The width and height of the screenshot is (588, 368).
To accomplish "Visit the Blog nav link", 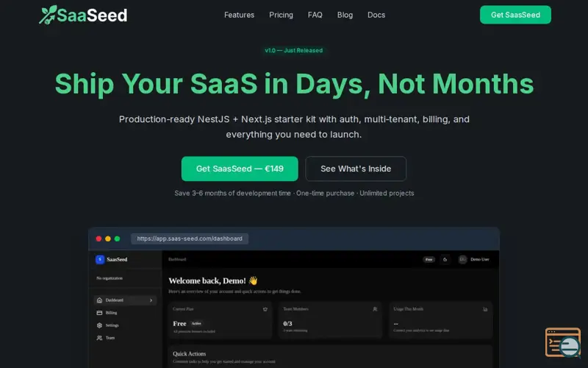I will [x=345, y=15].
